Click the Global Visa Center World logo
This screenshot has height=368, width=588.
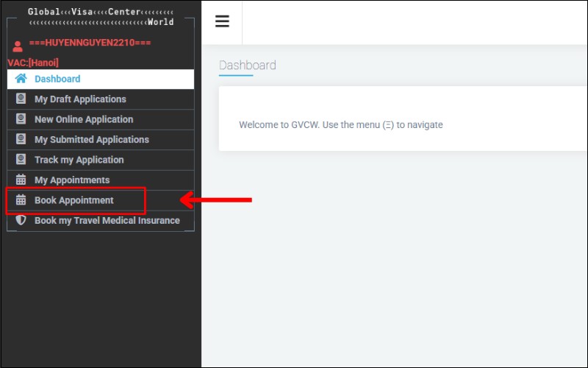pyautogui.click(x=101, y=17)
